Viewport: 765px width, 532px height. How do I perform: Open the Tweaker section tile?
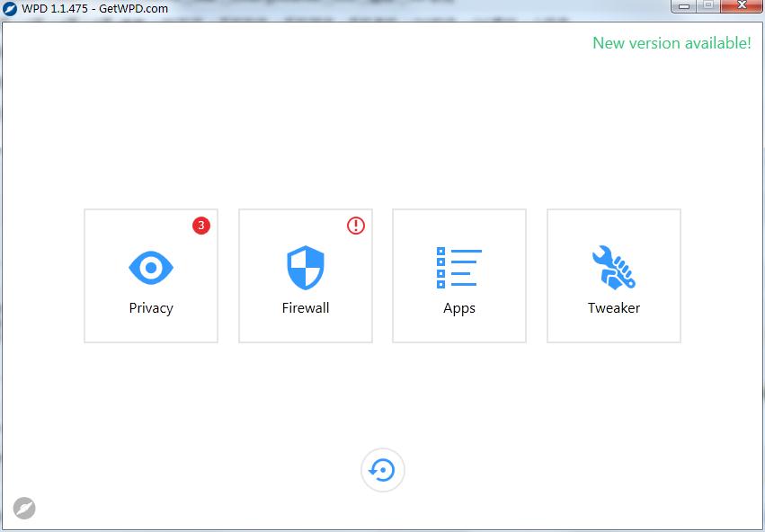click(x=614, y=276)
